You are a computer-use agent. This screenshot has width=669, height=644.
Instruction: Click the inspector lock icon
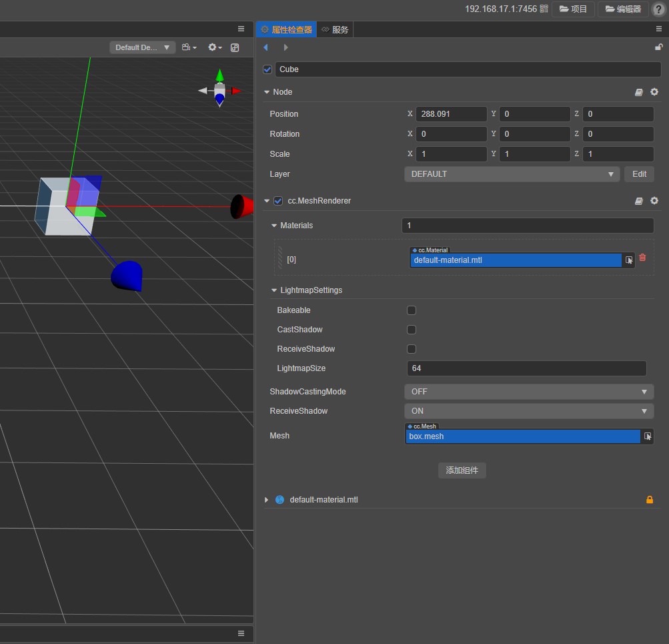click(659, 47)
